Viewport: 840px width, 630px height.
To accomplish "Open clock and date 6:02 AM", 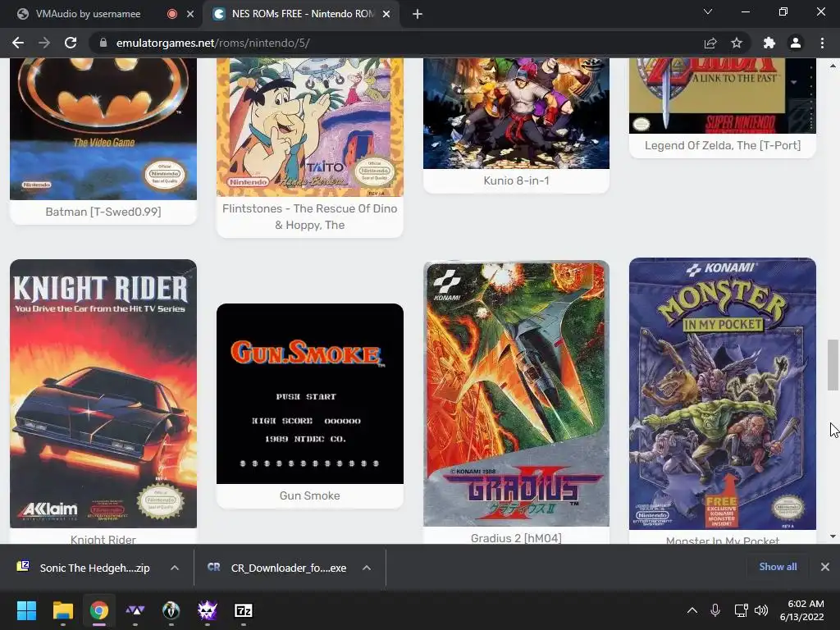I will click(x=802, y=610).
